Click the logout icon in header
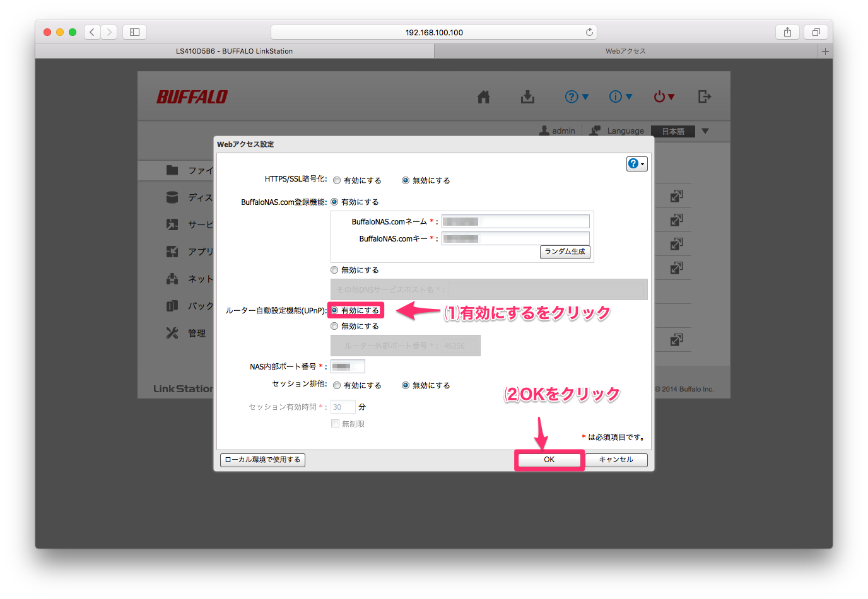This screenshot has height=599, width=868. pos(705,96)
